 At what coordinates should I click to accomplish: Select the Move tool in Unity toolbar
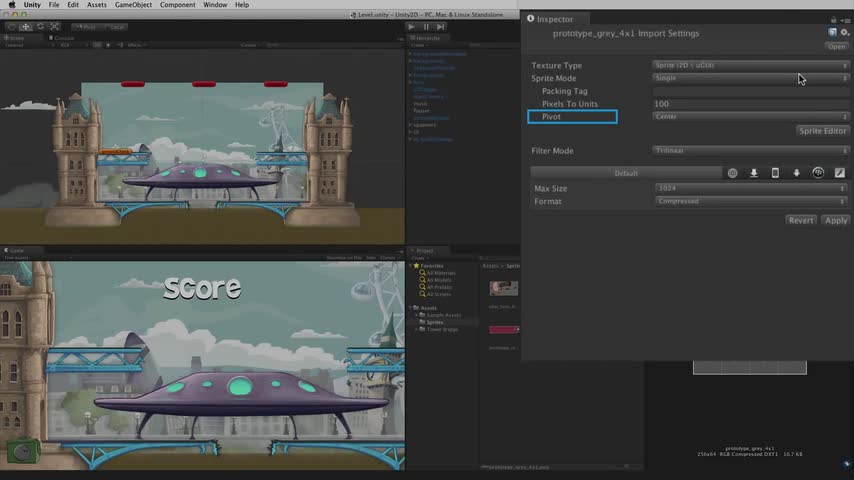pos(26,27)
